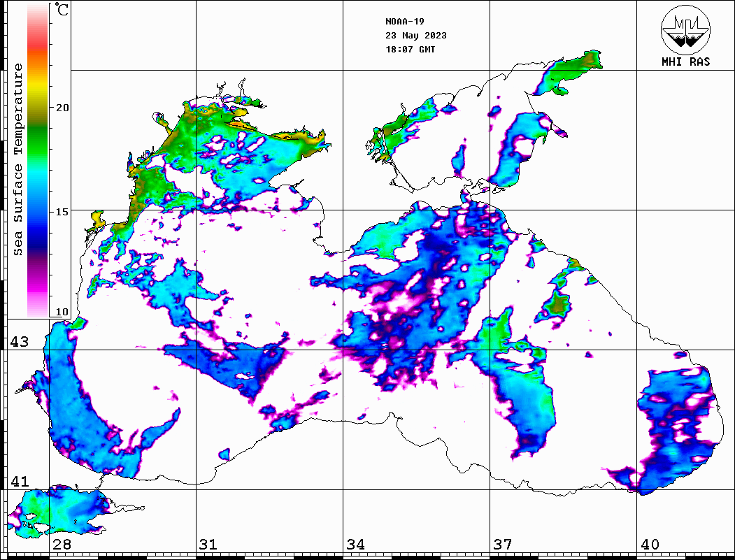The image size is (735, 560).
Task: Click the 15 mark on temperature scale
Action: coord(62,212)
